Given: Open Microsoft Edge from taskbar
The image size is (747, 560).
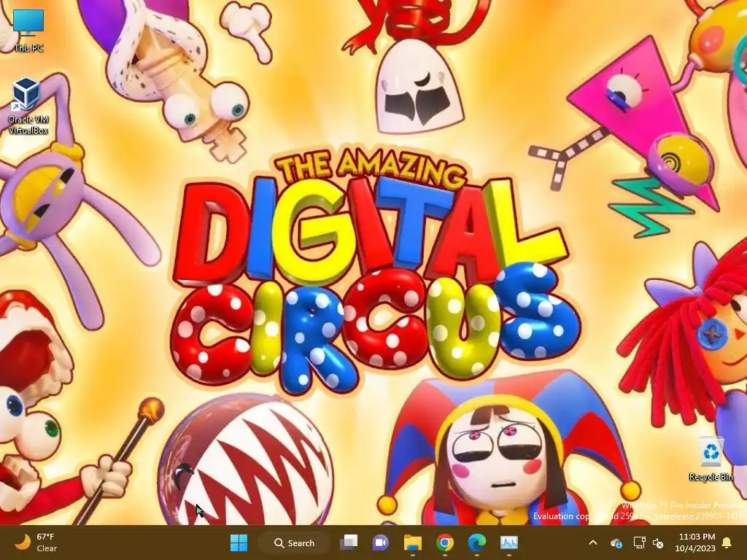Looking at the screenshot, I should [477, 542].
